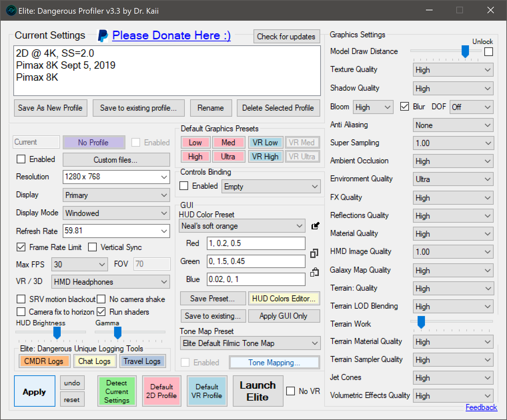Click the undo button

pos(72,383)
